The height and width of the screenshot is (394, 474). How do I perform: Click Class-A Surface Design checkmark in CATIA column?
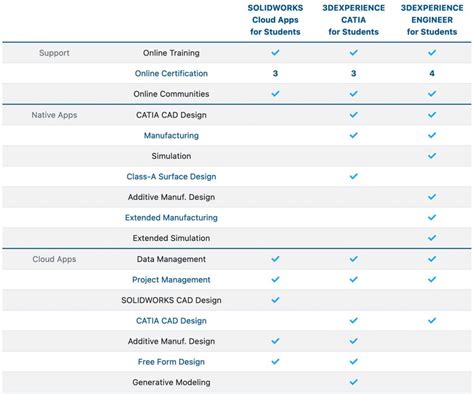(x=354, y=176)
